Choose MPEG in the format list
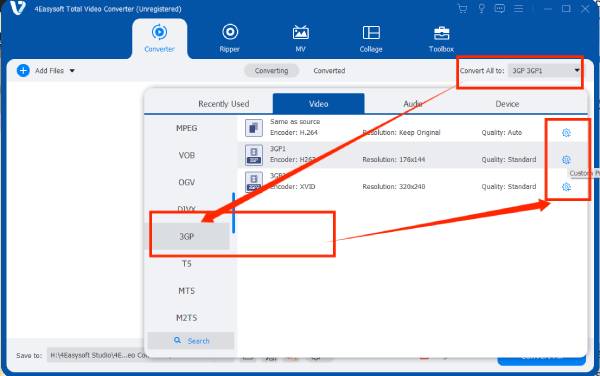 (187, 128)
